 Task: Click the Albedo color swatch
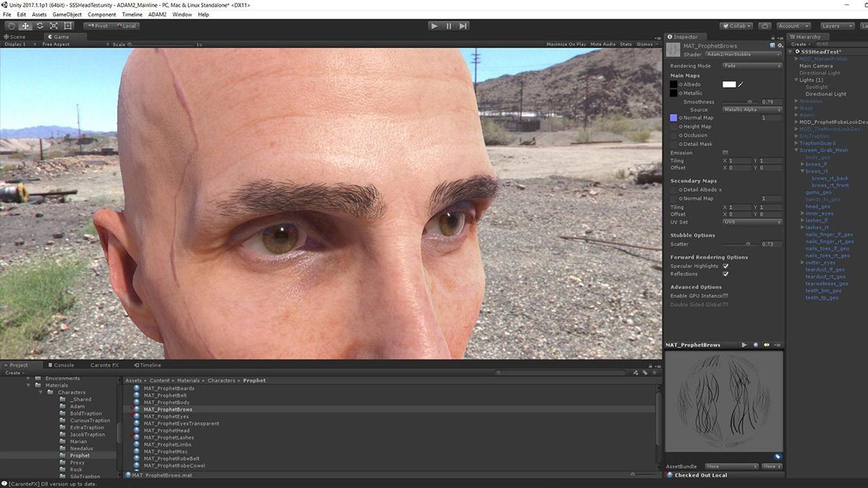[729, 85]
